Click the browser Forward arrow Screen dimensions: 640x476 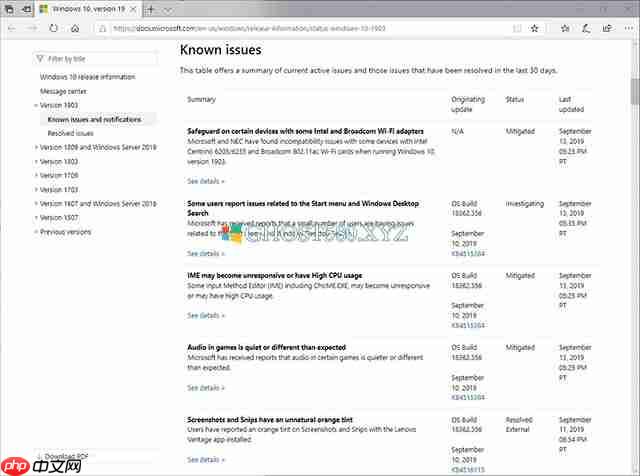[x=32, y=28]
